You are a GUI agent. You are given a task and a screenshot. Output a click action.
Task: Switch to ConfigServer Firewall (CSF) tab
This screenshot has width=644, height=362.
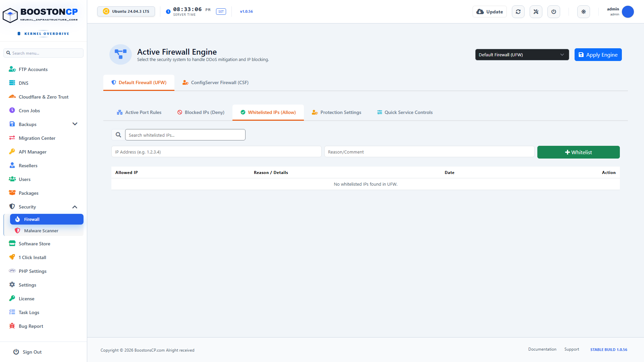point(215,82)
